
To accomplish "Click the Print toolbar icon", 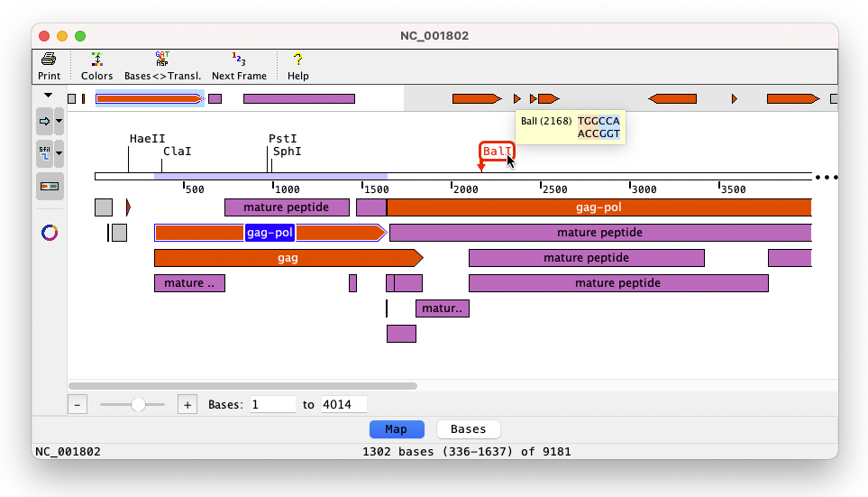I will click(49, 60).
